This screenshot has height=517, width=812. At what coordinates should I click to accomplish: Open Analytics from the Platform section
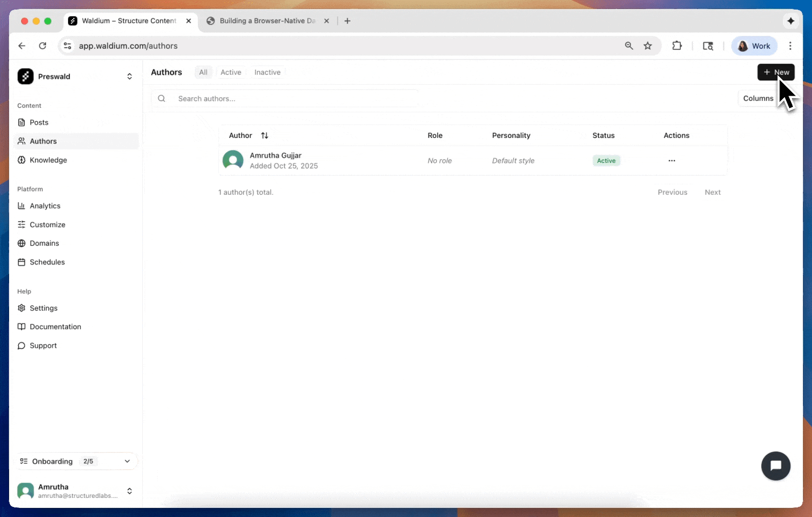[x=44, y=206]
